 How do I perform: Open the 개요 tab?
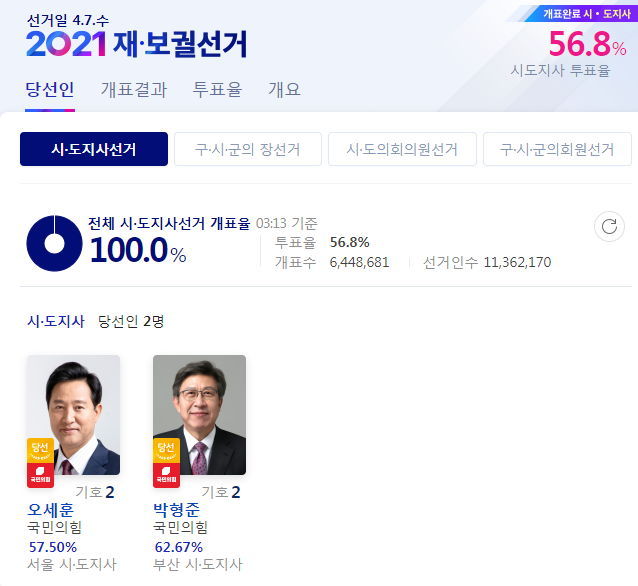pos(284,90)
